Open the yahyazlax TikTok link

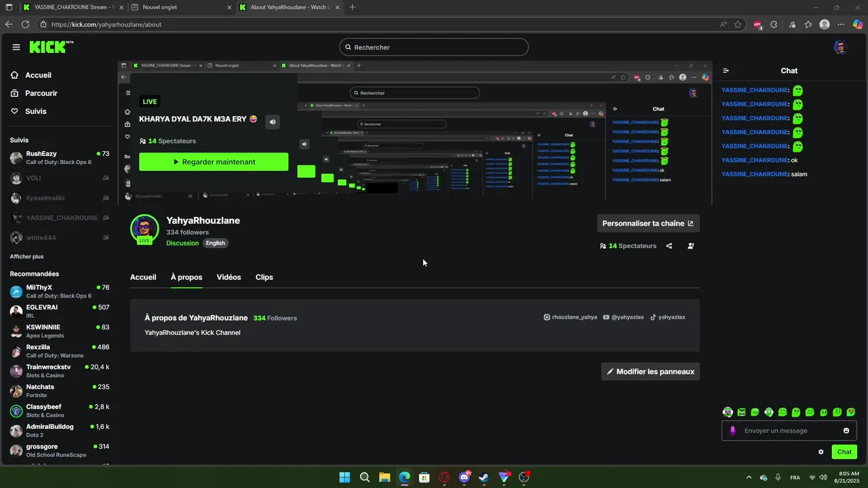[x=668, y=317]
